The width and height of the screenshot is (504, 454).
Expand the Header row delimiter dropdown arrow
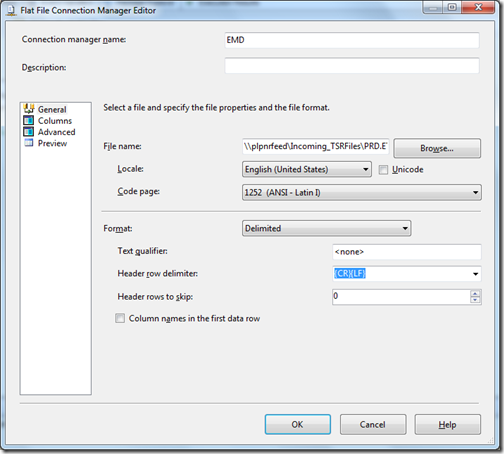(475, 274)
